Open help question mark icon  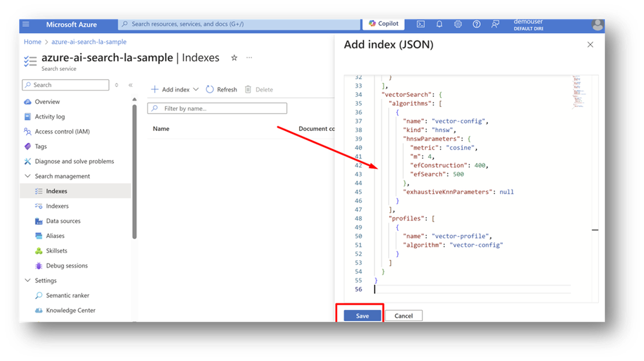pos(476,24)
